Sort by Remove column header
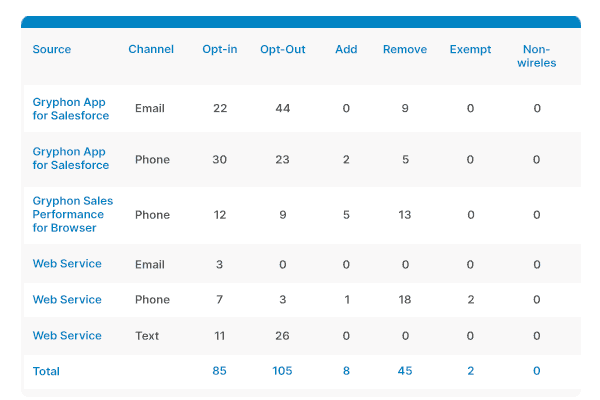This screenshot has width=600, height=400. pos(405,49)
